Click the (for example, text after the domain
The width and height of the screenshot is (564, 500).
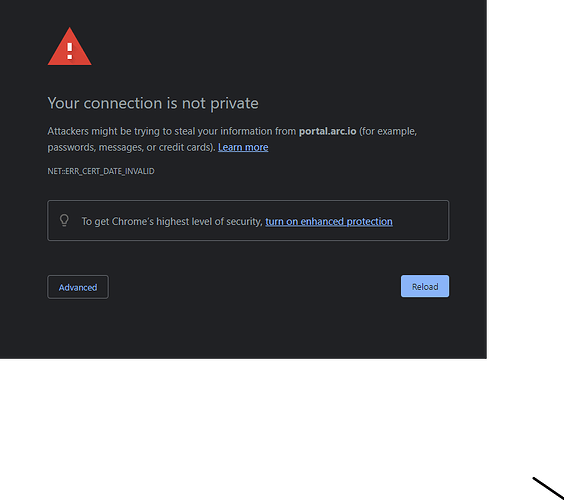point(388,131)
